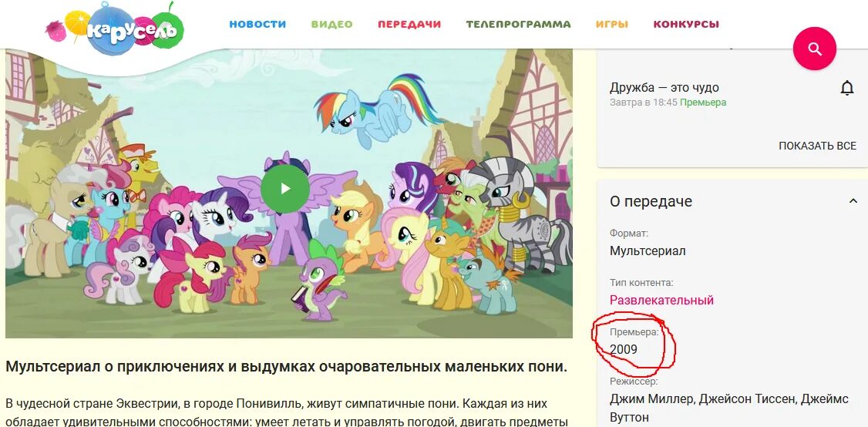Click the Карусель logo
This screenshot has width=868, height=427.
115,28
